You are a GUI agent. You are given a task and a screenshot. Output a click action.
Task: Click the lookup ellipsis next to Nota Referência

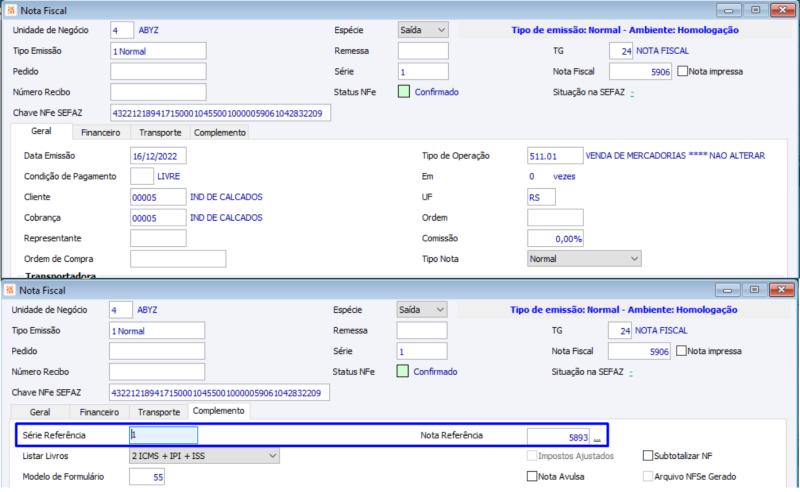click(x=597, y=437)
